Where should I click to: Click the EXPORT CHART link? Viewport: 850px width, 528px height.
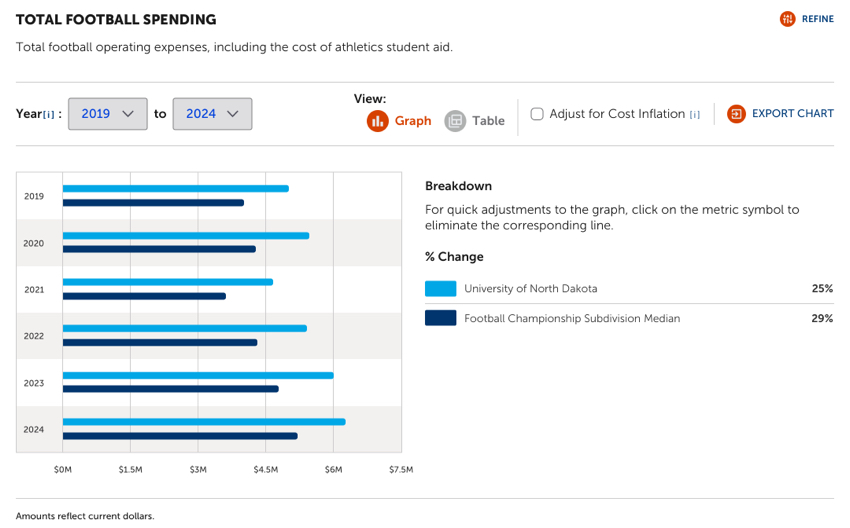coord(792,114)
